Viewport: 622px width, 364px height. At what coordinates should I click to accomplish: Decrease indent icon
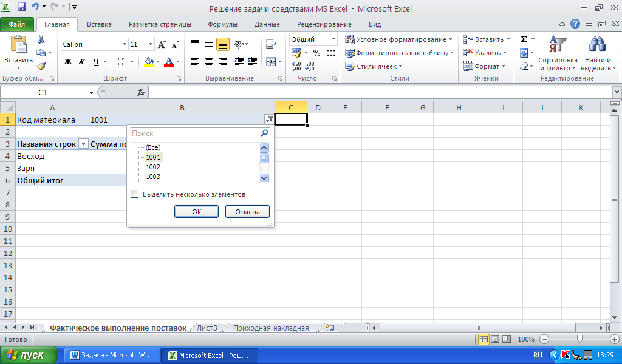tap(239, 62)
